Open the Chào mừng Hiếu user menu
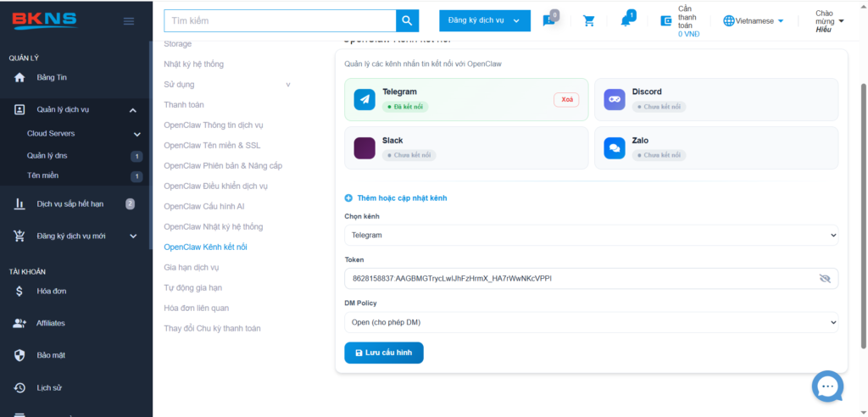Screen dimensions: 868x417 tap(829, 21)
